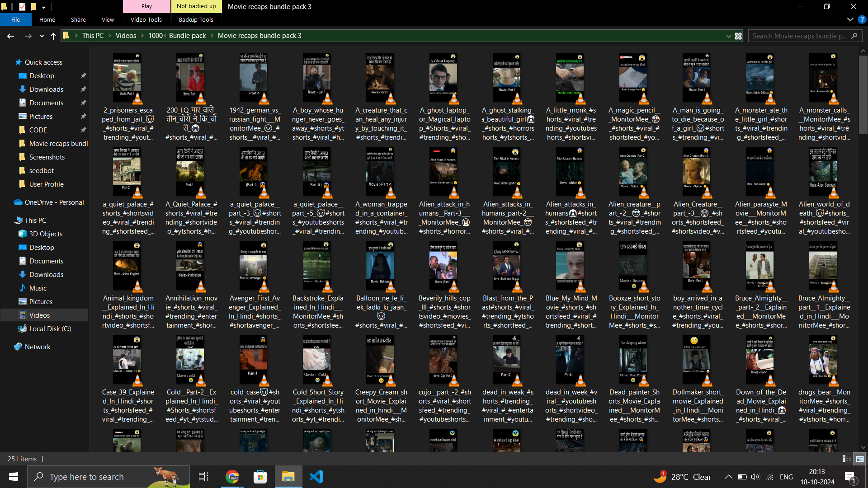Viewport: 868px width, 488px height.
Task: Switch to large thumbnails view icon
Action: click(859, 459)
